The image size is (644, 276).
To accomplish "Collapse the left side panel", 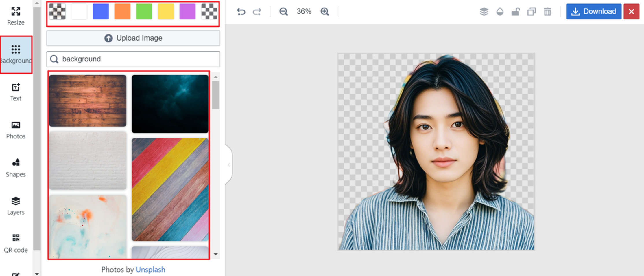I will pos(229,164).
